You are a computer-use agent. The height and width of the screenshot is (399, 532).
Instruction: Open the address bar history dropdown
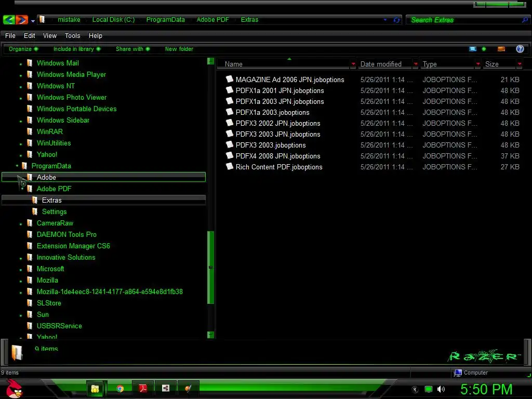point(385,20)
